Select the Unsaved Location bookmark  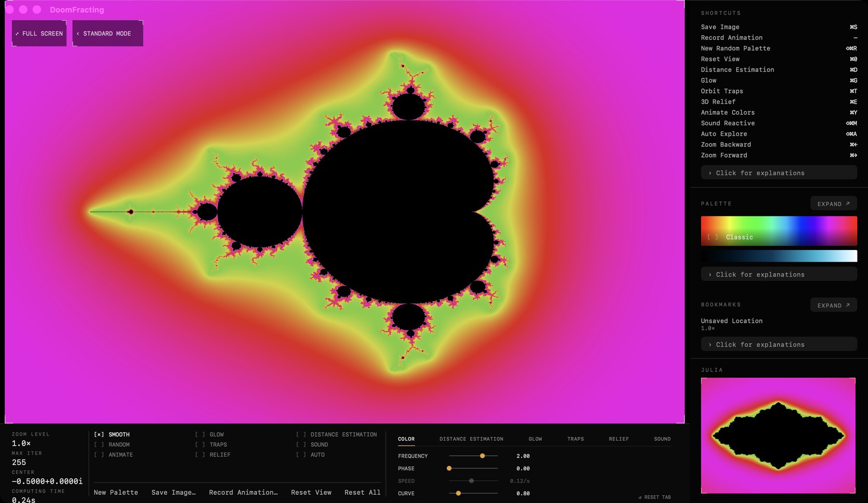[732, 324]
